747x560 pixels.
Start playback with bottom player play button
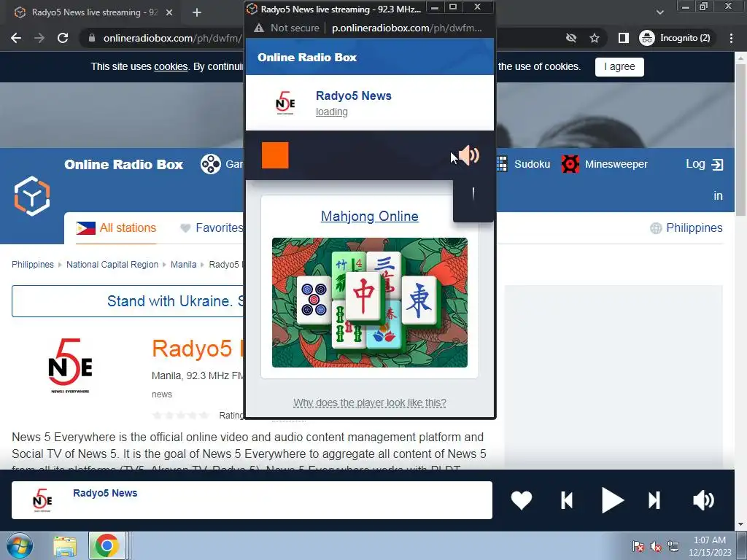[x=612, y=500]
